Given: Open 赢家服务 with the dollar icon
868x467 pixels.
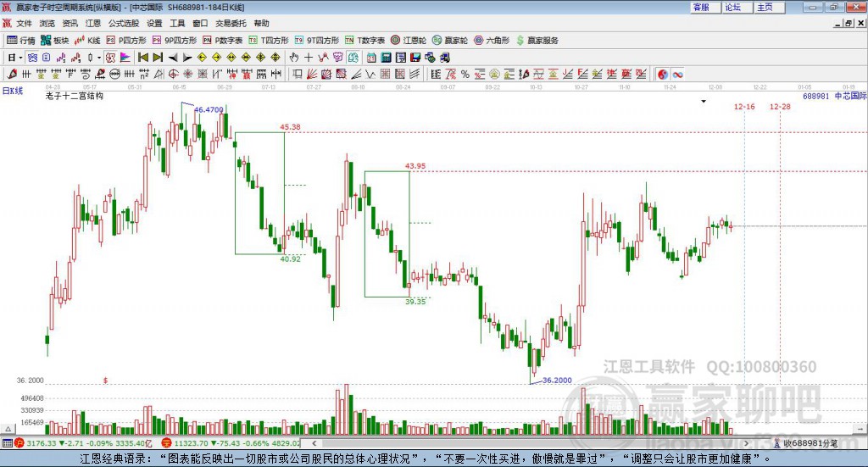Looking at the screenshot, I should click(537, 41).
